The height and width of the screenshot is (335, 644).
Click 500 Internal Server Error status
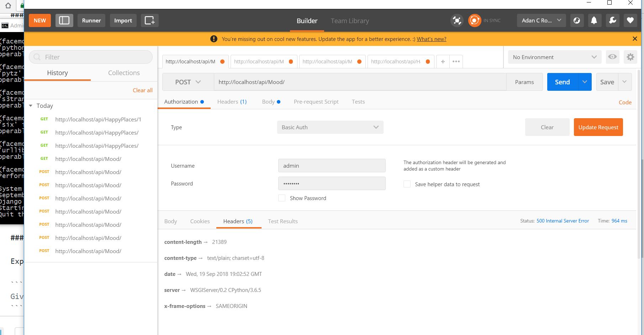tap(563, 221)
